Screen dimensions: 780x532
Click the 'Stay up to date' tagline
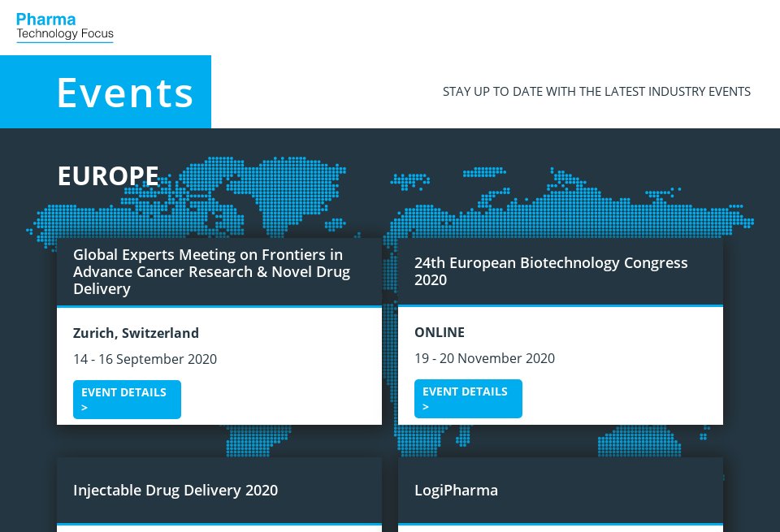pyautogui.click(x=596, y=92)
